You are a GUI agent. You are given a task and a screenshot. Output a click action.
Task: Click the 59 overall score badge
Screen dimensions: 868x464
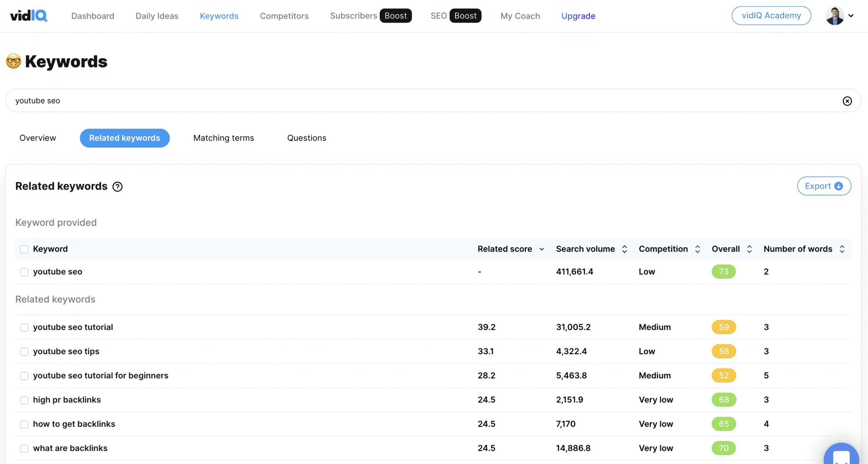click(x=723, y=327)
